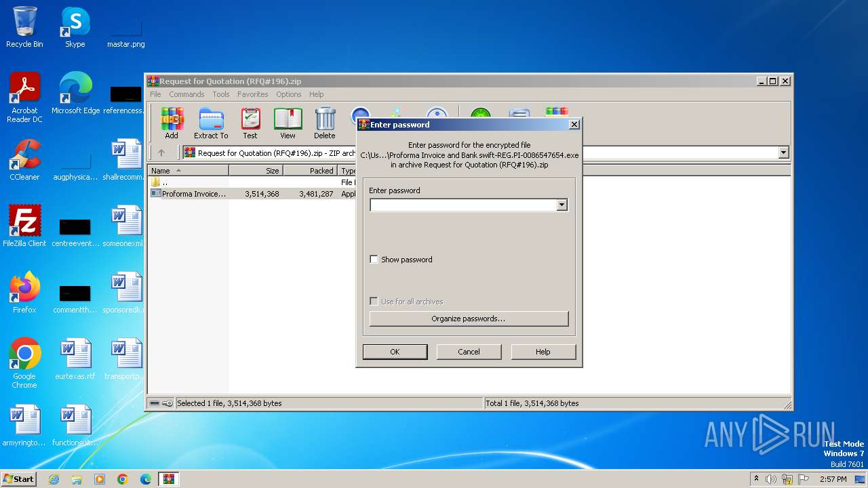
Task: Select sponsoredk document on desktop
Action: pos(125,293)
